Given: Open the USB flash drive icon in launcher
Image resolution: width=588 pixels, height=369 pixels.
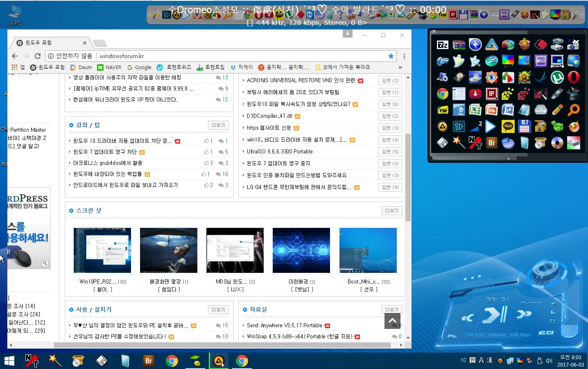Looking at the screenshot, I should pos(557,94).
